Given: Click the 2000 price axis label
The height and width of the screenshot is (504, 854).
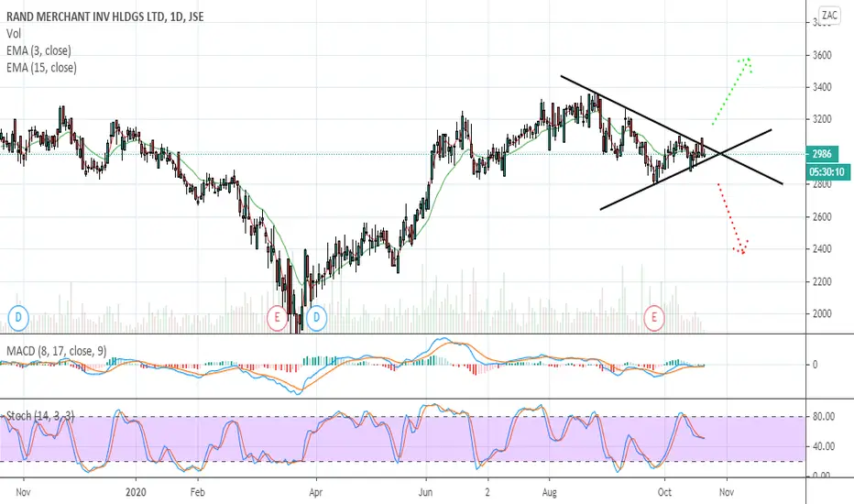Looking at the screenshot, I should pyautogui.click(x=822, y=313).
